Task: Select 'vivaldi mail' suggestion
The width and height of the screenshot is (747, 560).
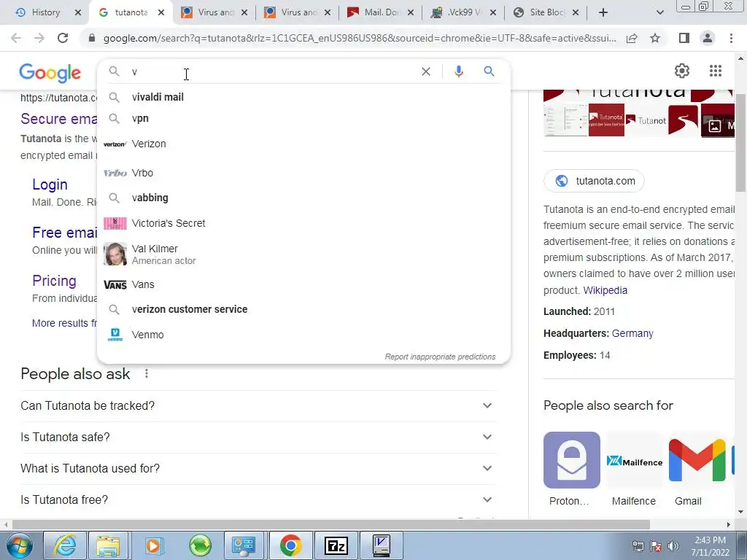Action: [303, 97]
